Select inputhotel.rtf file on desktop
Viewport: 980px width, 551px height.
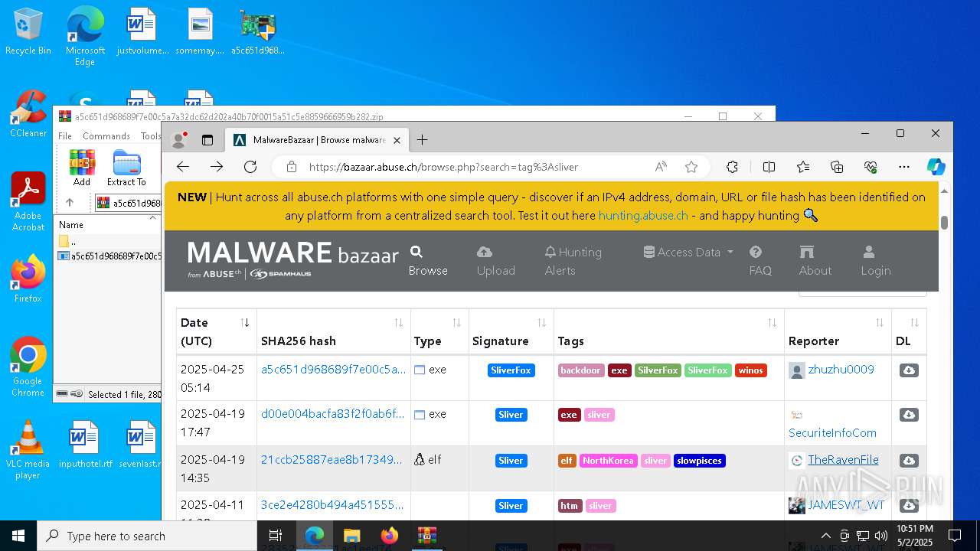85,445
